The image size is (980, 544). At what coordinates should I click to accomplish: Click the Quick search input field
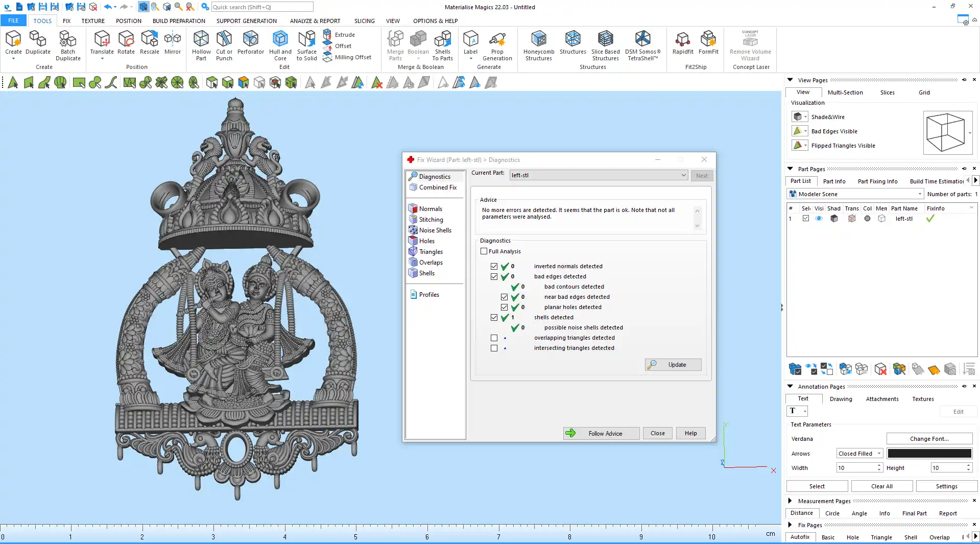pos(261,7)
